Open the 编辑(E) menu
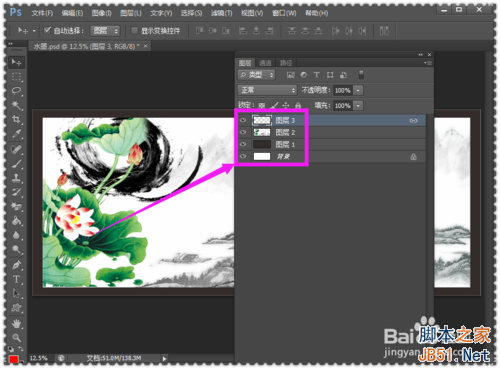Viewport: 500px width, 369px height. [72, 13]
